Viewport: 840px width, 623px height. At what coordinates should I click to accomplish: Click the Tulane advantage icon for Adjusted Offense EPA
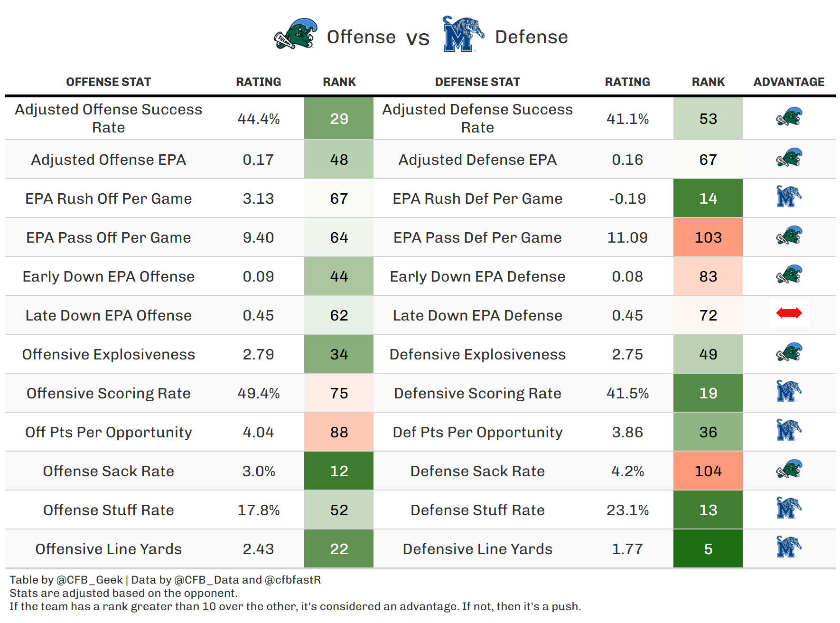[789, 158]
